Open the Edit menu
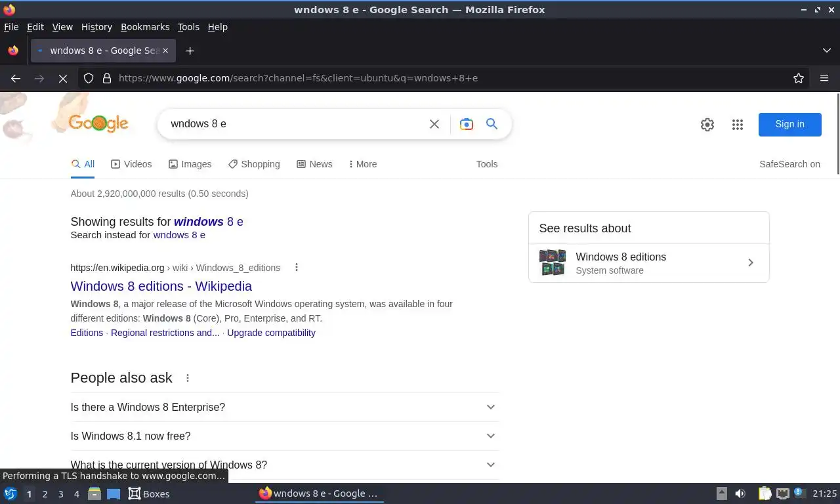 point(35,27)
